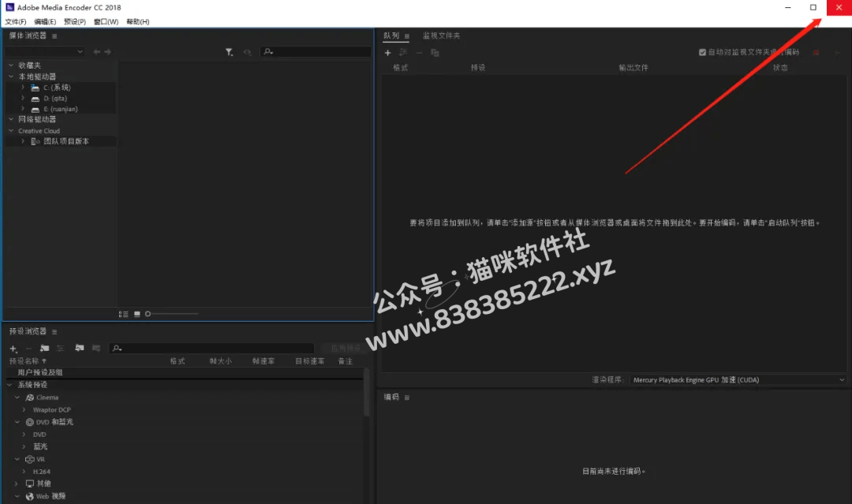Screen dimensions: 852x504
Task: Click the Preset Browser search field
Action: pyautogui.click(x=212, y=349)
